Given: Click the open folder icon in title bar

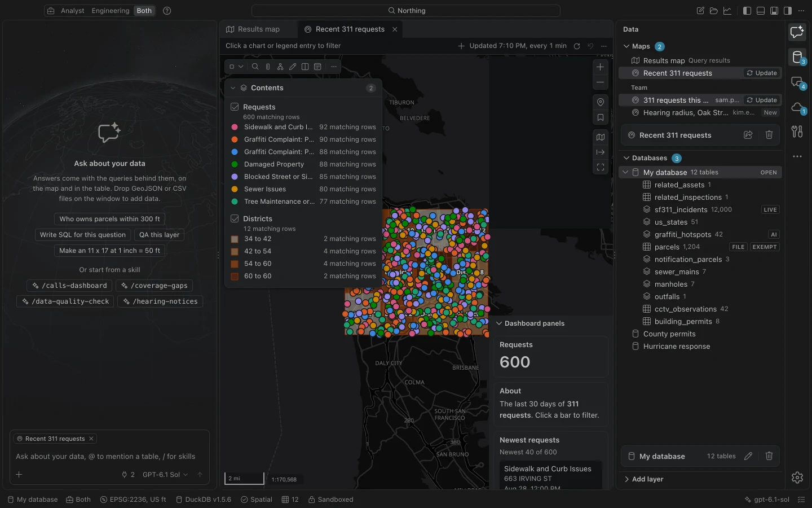Looking at the screenshot, I should pyautogui.click(x=714, y=11).
